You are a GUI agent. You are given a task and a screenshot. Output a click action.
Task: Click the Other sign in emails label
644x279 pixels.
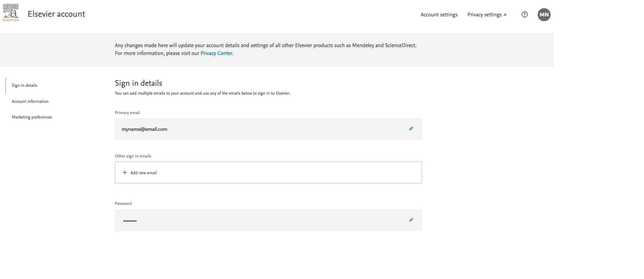point(133,156)
